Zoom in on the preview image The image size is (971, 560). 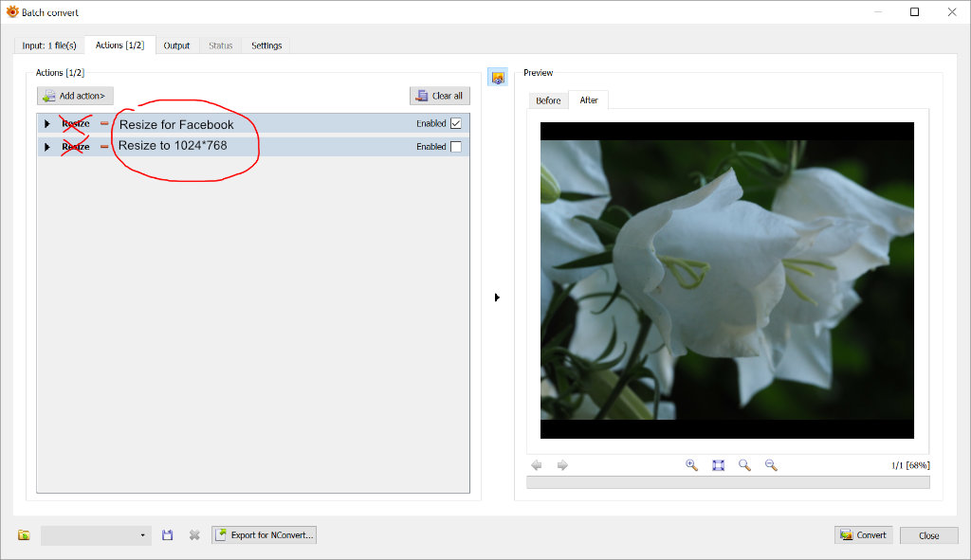(691, 465)
